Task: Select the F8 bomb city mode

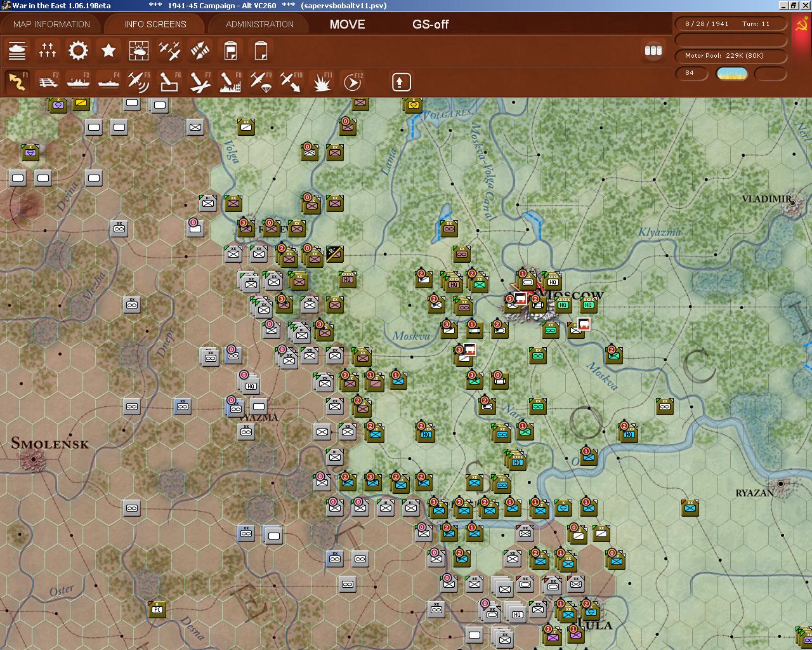Action: (x=230, y=82)
